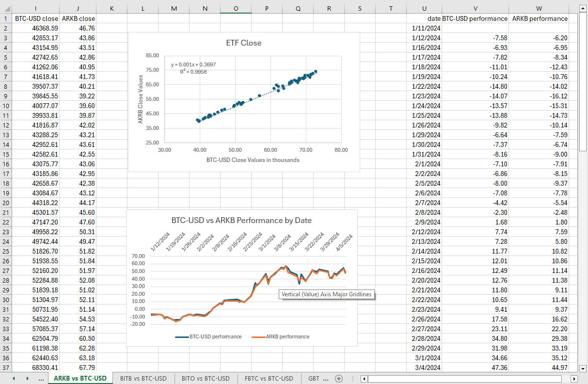The width and height of the screenshot is (588, 384).
Task: Select cell with value 57.14 in column J
Action: point(78,329)
